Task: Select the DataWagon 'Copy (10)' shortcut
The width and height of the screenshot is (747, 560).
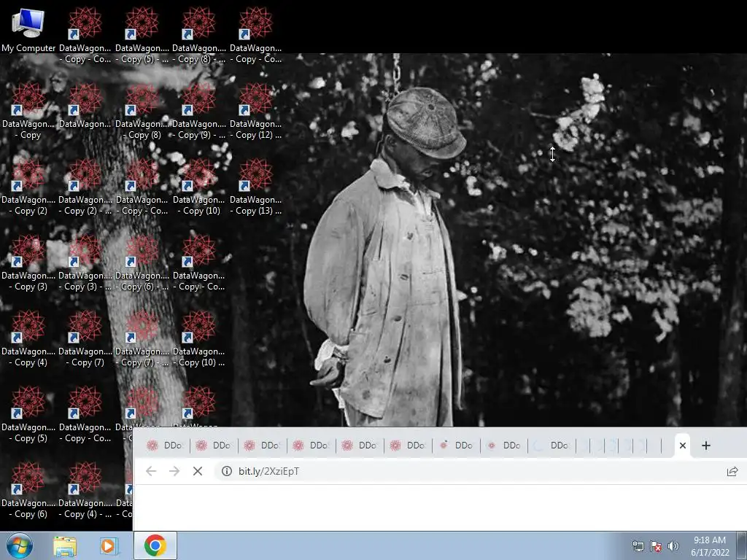Action: point(198,187)
